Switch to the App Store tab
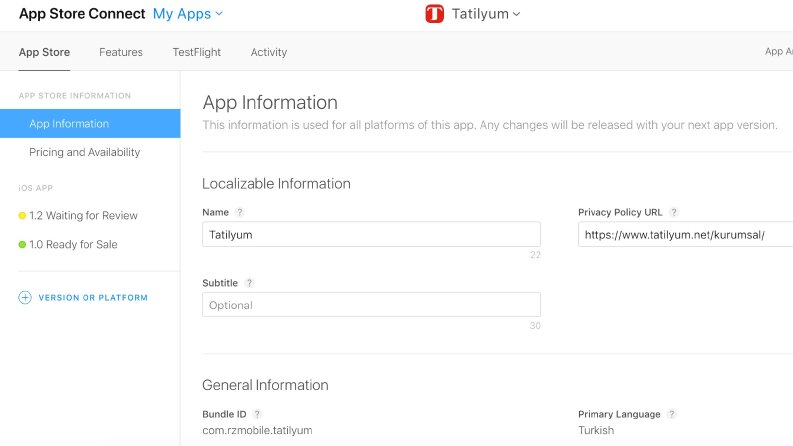 (45, 52)
